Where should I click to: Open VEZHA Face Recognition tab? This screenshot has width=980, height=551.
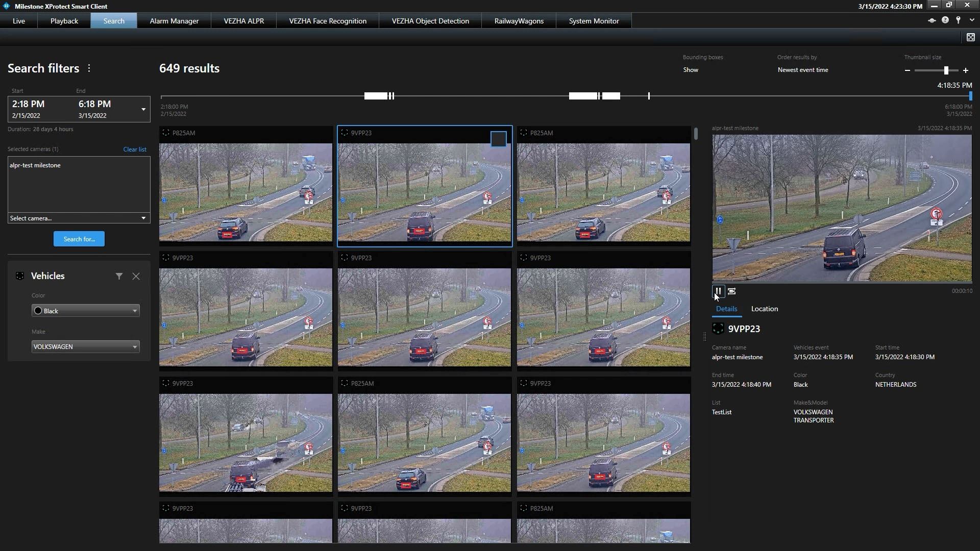click(x=328, y=21)
